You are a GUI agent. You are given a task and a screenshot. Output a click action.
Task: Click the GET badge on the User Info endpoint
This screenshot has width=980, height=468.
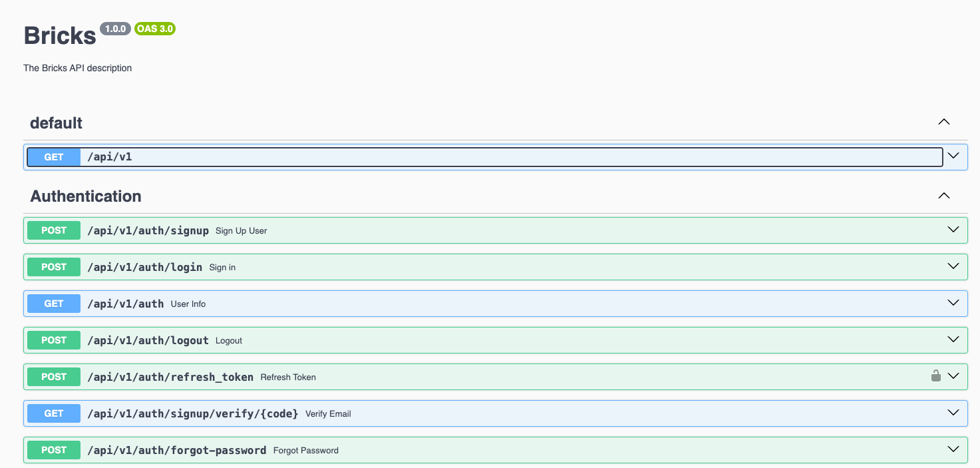(53, 303)
